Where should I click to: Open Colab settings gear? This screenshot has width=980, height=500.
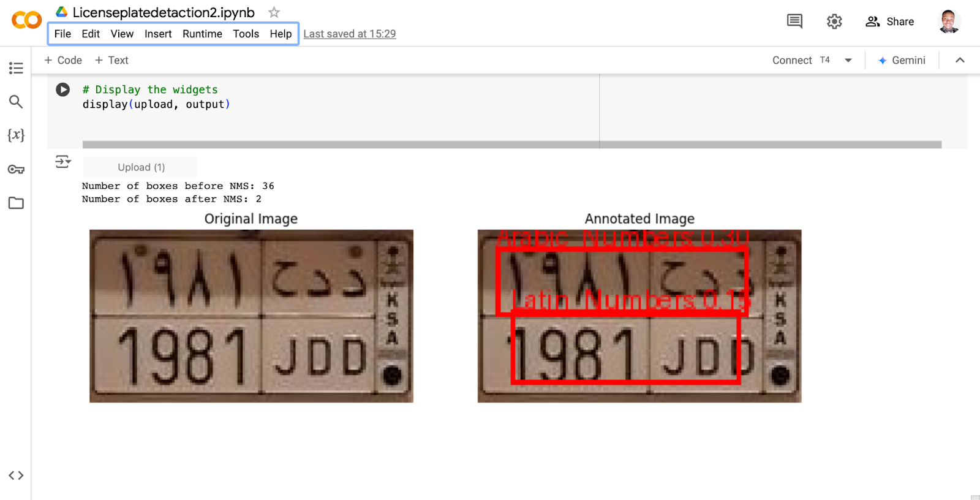(x=834, y=21)
